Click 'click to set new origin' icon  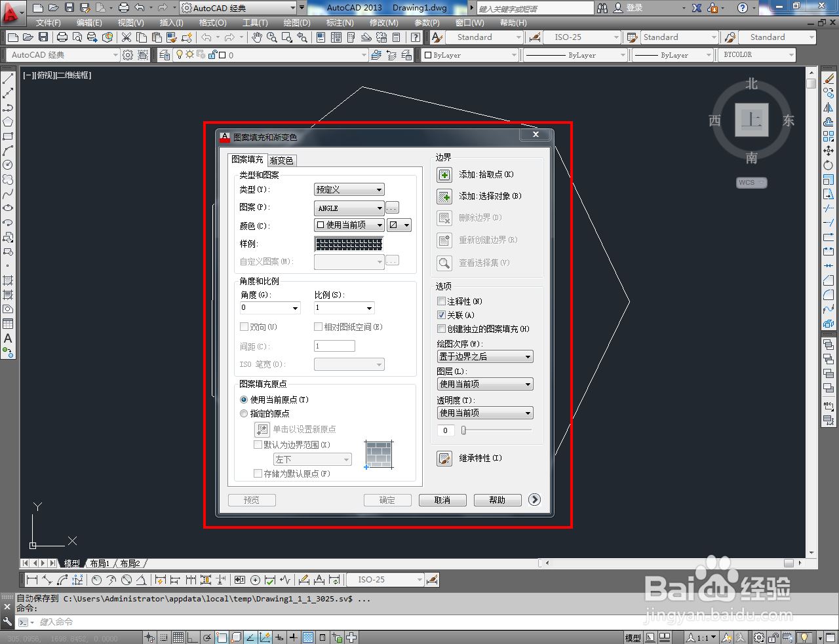(262, 429)
